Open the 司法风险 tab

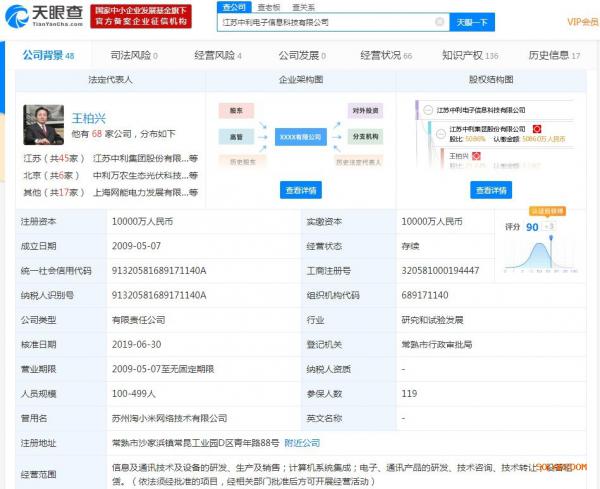pos(134,55)
